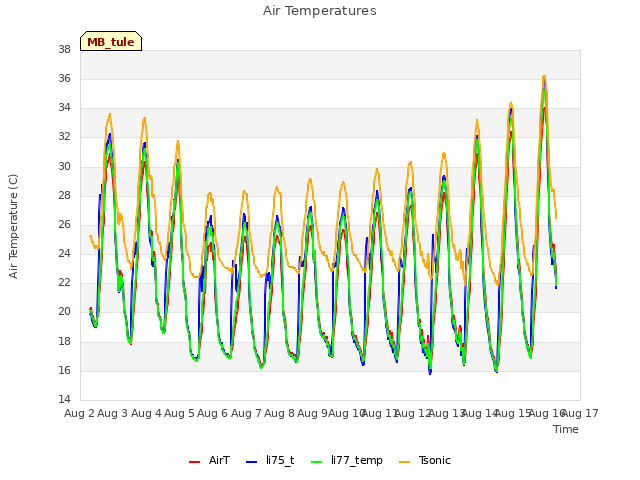The width and height of the screenshot is (640, 480).
Task: Click the 26 y-axis tick label
Action: tap(64, 224)
